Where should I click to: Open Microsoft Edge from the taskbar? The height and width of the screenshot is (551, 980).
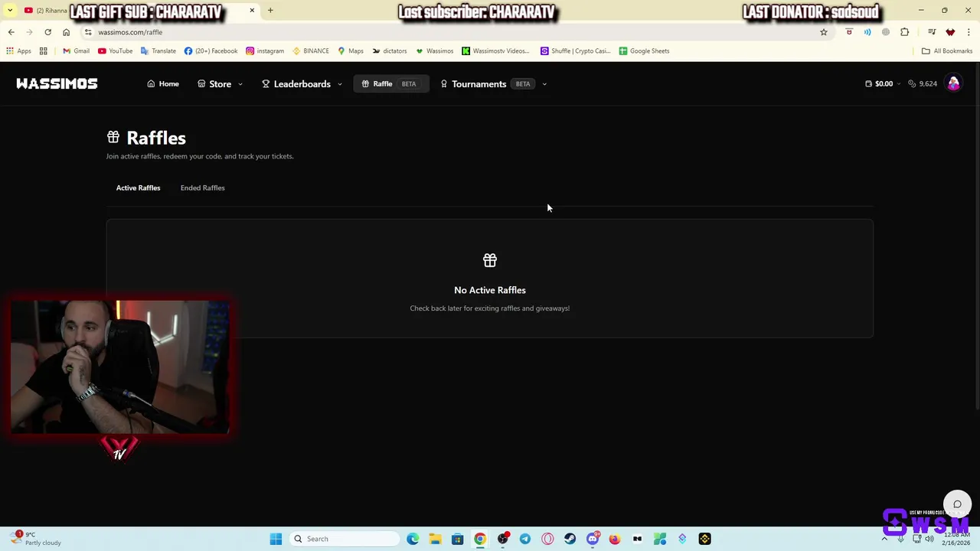pyautogui.click(x=413, y=539)
